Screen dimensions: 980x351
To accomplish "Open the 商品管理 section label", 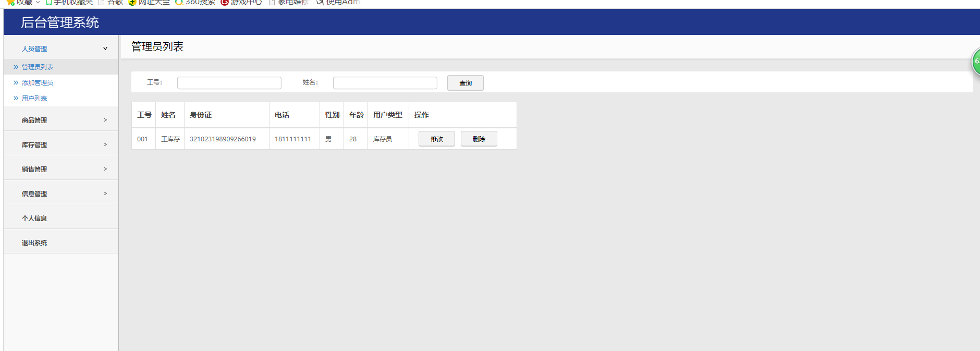I will point(34,120).
